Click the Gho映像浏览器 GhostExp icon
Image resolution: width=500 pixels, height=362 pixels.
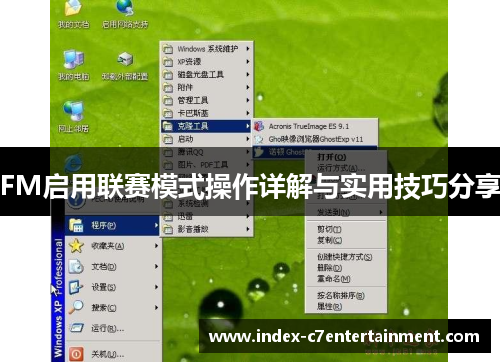point(259,139)
